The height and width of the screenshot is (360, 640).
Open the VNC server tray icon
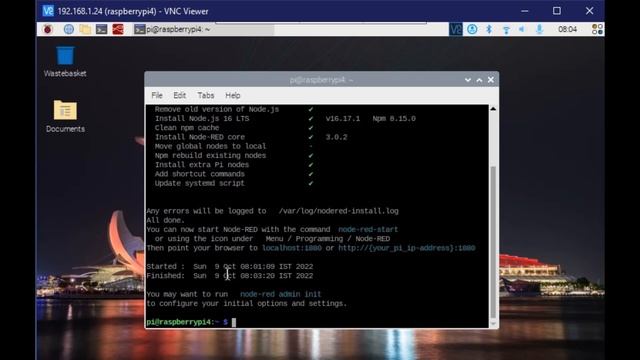click(x=456, y=29)
